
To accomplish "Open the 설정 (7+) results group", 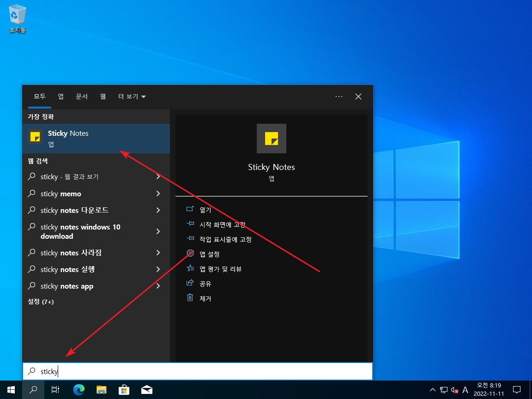I will tap(41, 302).
